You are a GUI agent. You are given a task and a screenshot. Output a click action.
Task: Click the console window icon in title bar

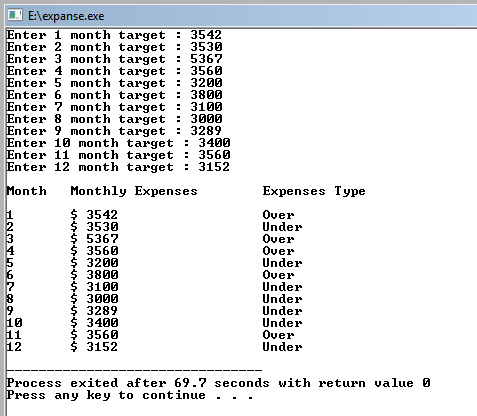(15, 15)
